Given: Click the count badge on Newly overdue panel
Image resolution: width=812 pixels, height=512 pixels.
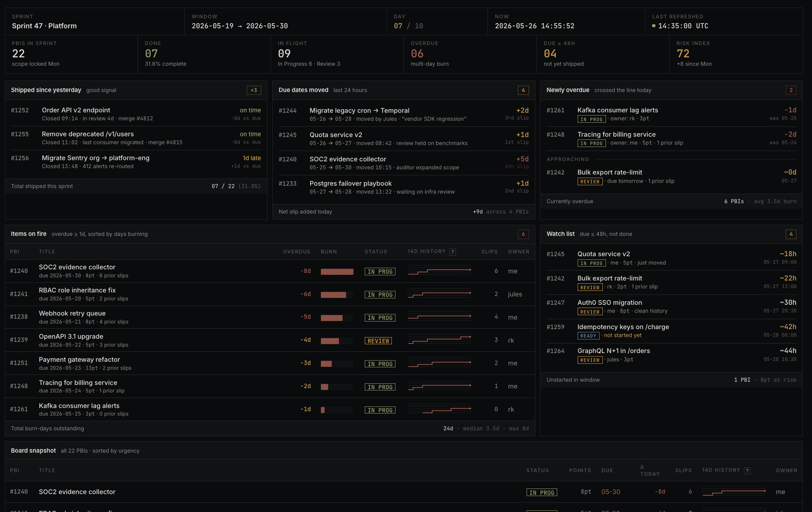Looking at the screenshot, I should click(791, 90).
